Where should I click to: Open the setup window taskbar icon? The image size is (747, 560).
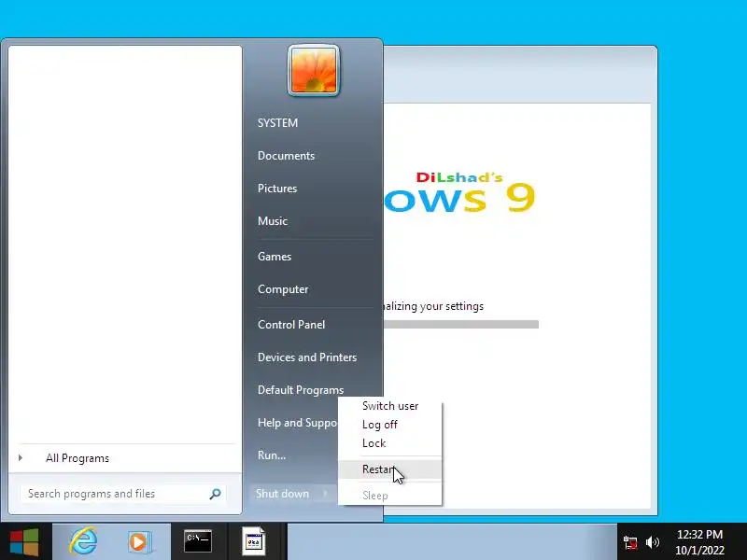[x=253, y=541]
